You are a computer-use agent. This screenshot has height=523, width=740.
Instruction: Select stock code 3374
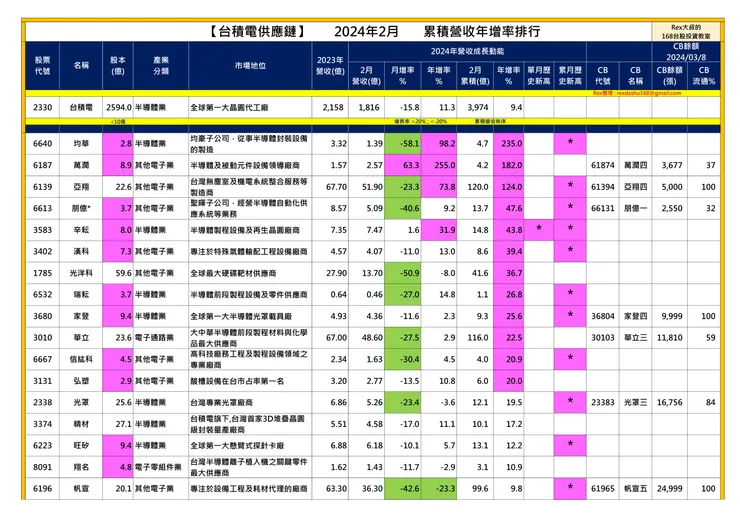pos(42,424)
